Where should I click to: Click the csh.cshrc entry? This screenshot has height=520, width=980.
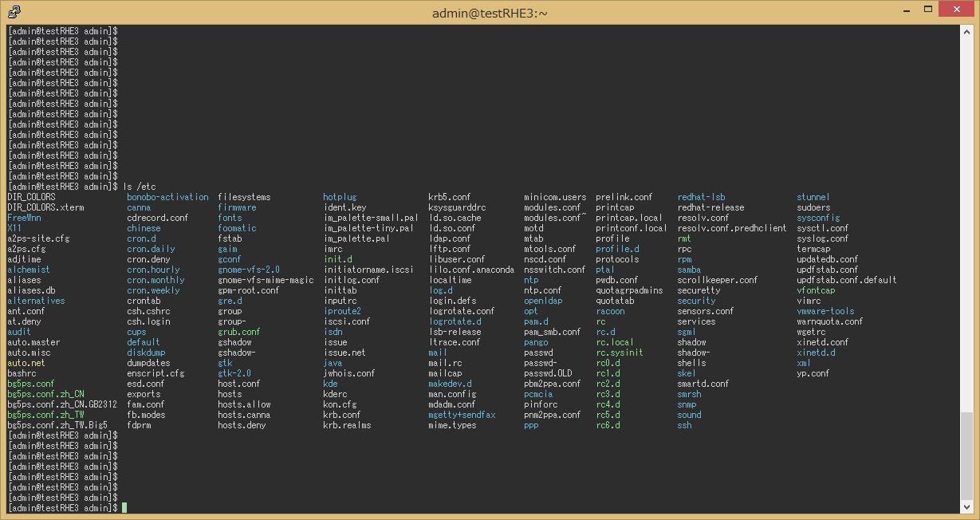pyautogui.click(x=148, y=311)
